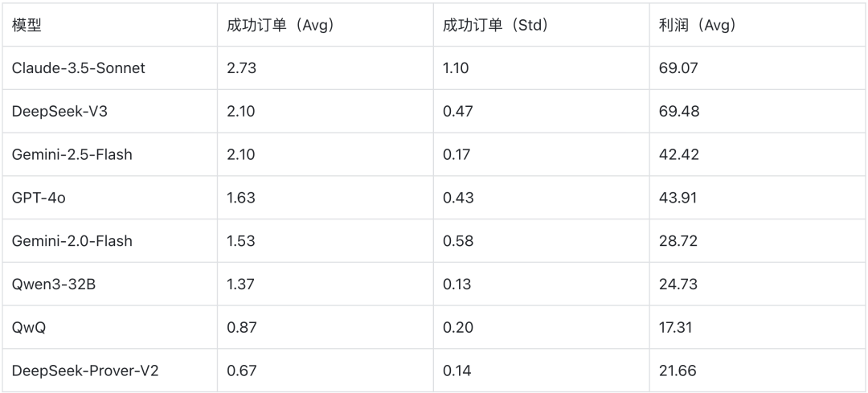Select the Claude-3.5-Sonnet model cell

click(x=79, y=68)
